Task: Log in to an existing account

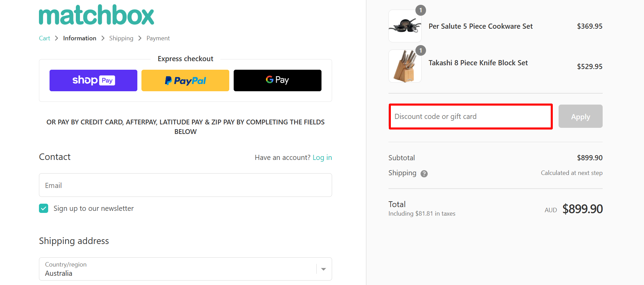Action: pos(322,157)
